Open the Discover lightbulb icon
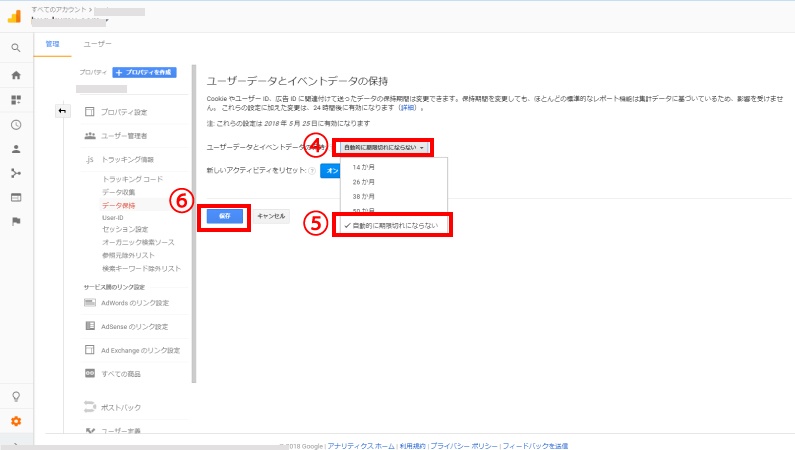 (15, 396)
